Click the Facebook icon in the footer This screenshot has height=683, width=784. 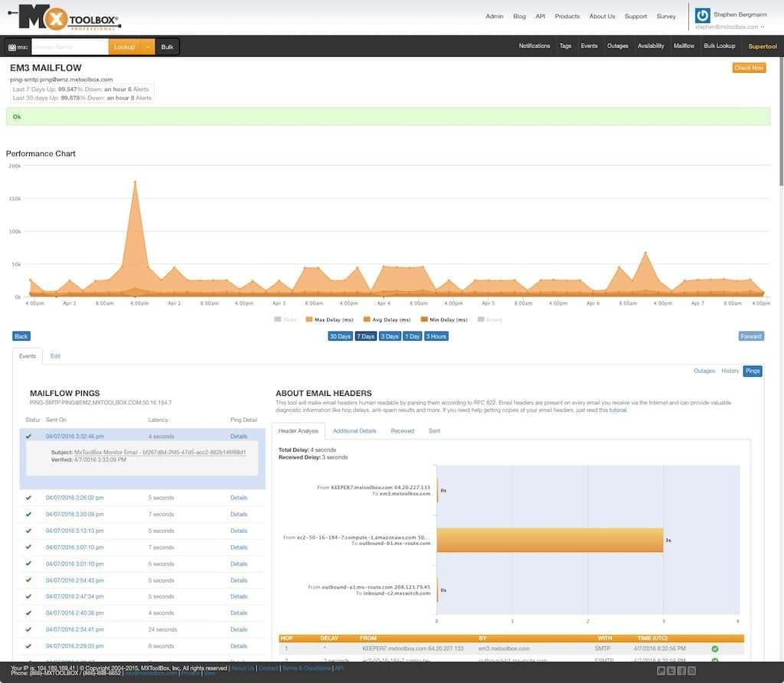click(681, 671)
